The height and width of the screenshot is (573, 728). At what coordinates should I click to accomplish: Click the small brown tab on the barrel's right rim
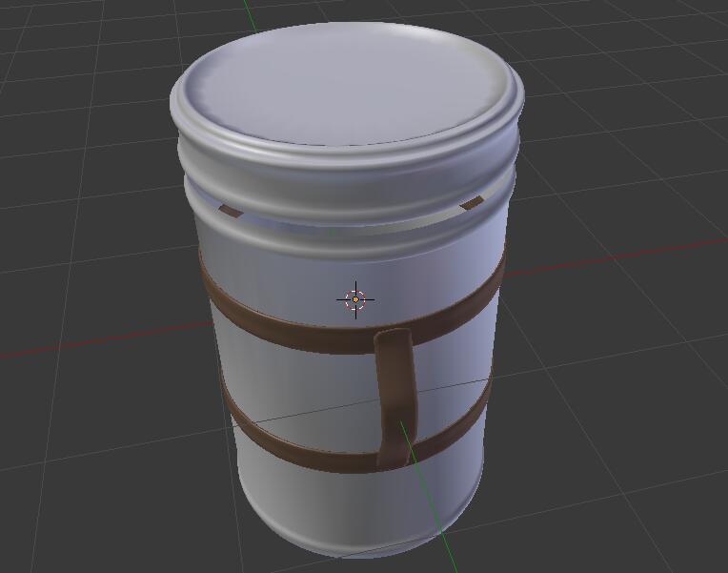click(472, 203)
